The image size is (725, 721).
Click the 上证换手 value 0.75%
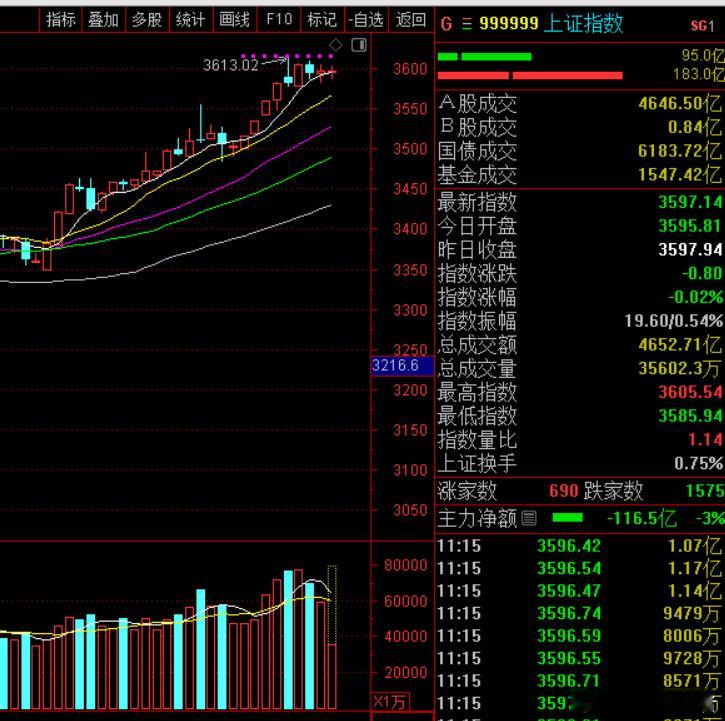point(698,463)
